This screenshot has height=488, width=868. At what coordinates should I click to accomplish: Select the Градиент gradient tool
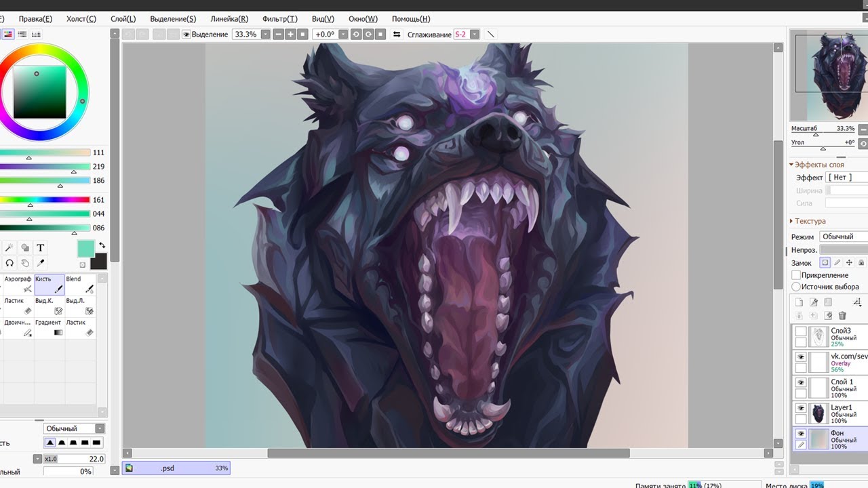point(50,328)
